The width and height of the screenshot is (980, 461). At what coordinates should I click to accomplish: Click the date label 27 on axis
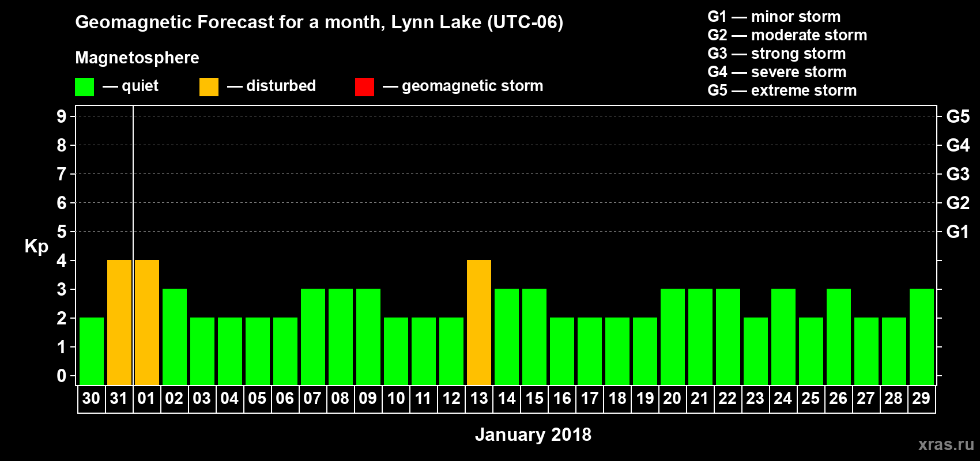(866, 399)
